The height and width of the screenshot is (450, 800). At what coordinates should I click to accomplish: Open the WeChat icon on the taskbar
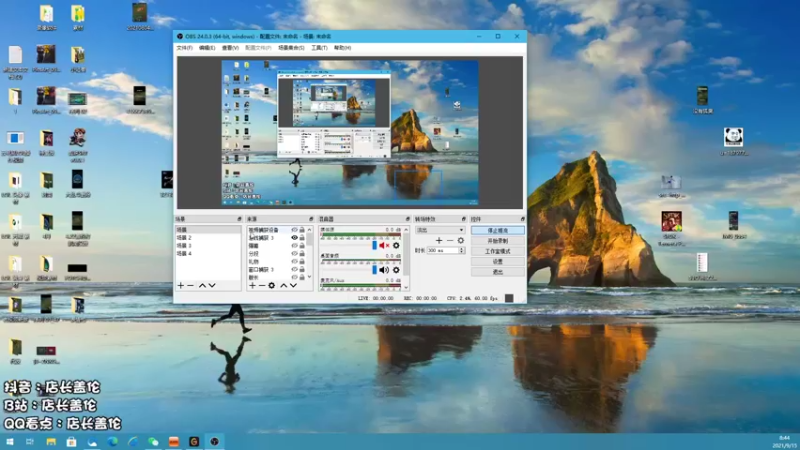[153, 442]
